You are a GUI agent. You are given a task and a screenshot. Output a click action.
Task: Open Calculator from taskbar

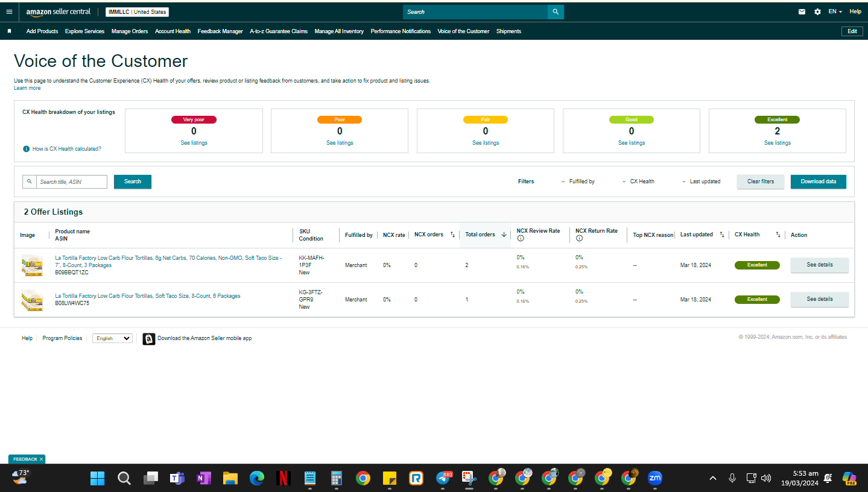(336, 479)
